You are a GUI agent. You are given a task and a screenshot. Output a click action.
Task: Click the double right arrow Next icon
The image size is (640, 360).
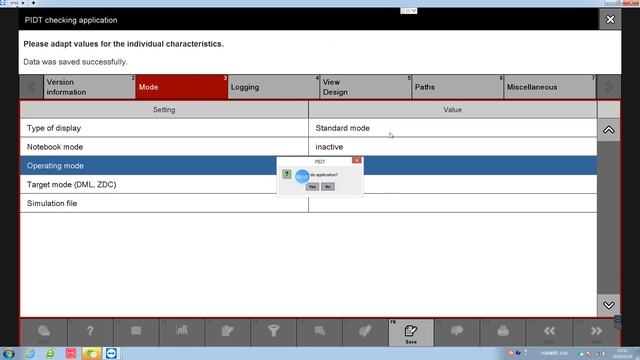pos(596,331)
